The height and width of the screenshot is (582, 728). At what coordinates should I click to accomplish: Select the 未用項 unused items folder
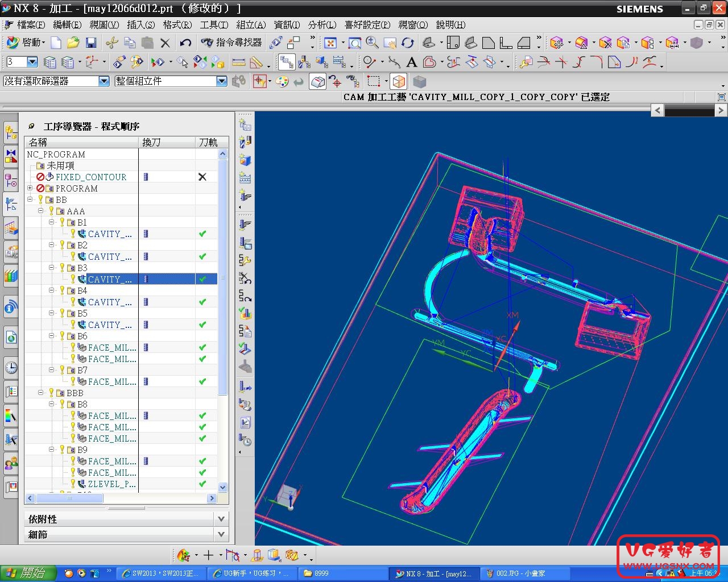[x=60, y=165]
